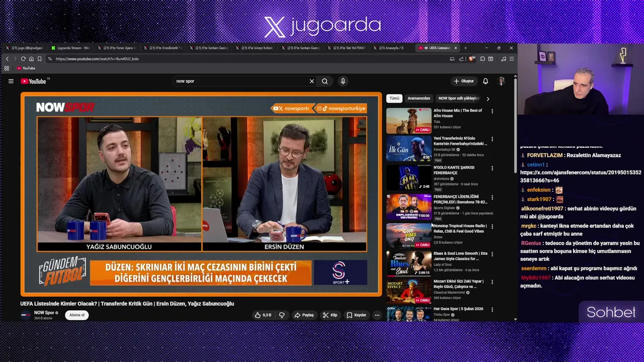
Task: Click the Paylaş share button
Action: click(x=304, y=315)
